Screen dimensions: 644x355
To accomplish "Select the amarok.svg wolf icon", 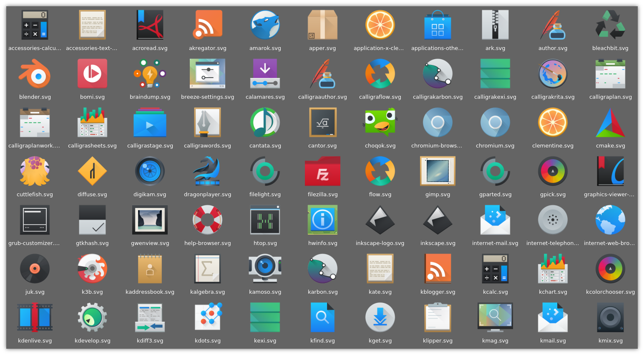I will coord(265,25).
